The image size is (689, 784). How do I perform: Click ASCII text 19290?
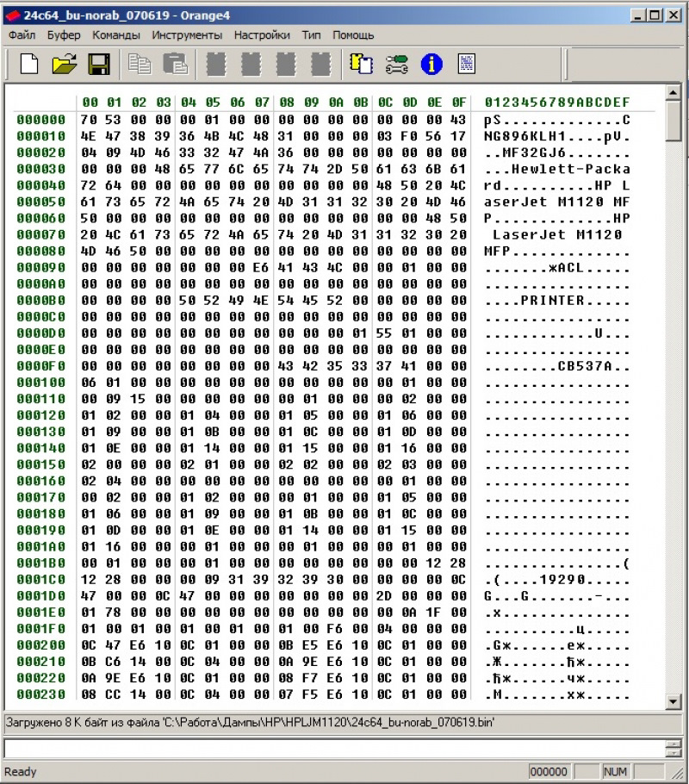(x=562, y=580)
